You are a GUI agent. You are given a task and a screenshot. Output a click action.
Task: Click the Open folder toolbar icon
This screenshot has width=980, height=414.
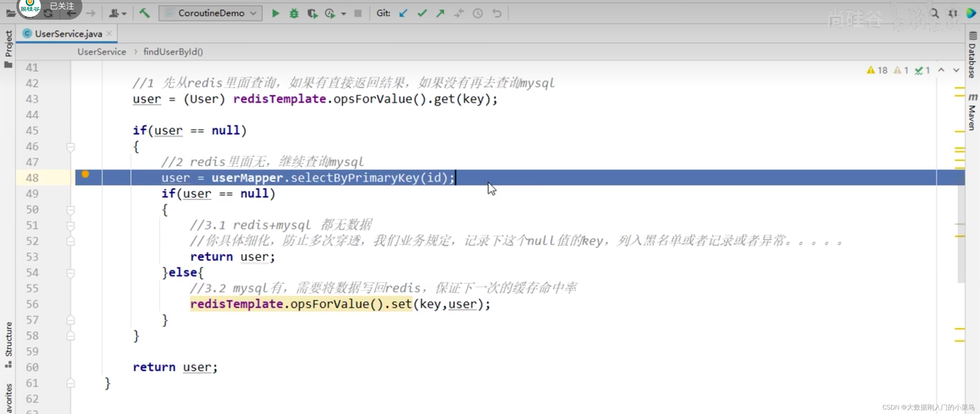coord(11,14)
